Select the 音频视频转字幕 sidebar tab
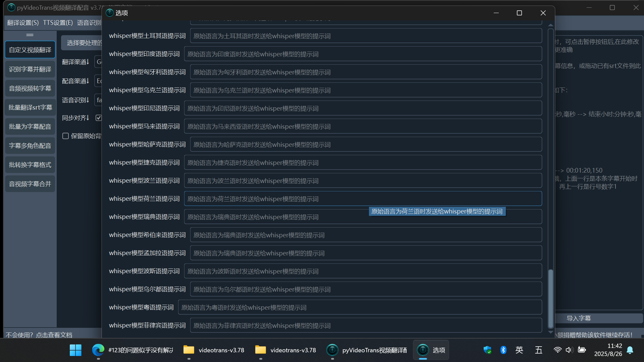This screenshot has height=362, width=644. (x=30, y=88)
